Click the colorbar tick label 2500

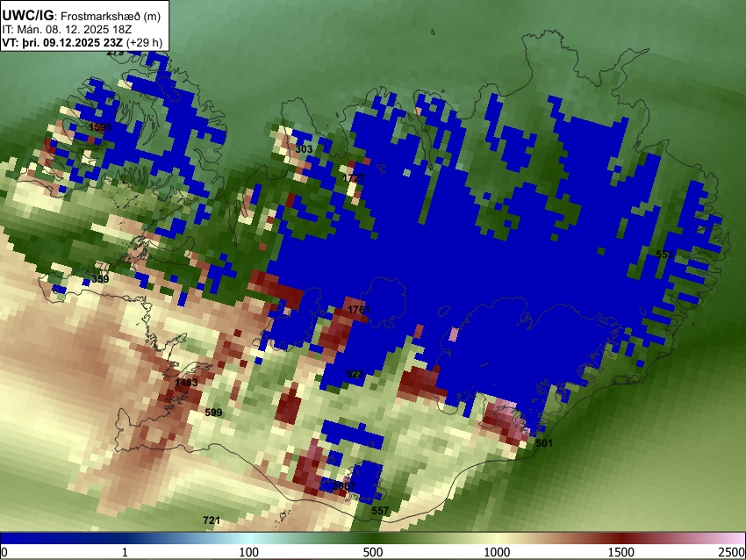732,552
